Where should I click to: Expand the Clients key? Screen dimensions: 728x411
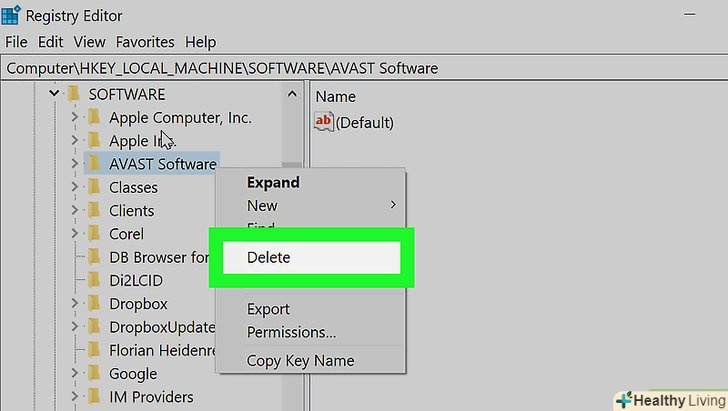pyautogui.click(x=74, y=211)
